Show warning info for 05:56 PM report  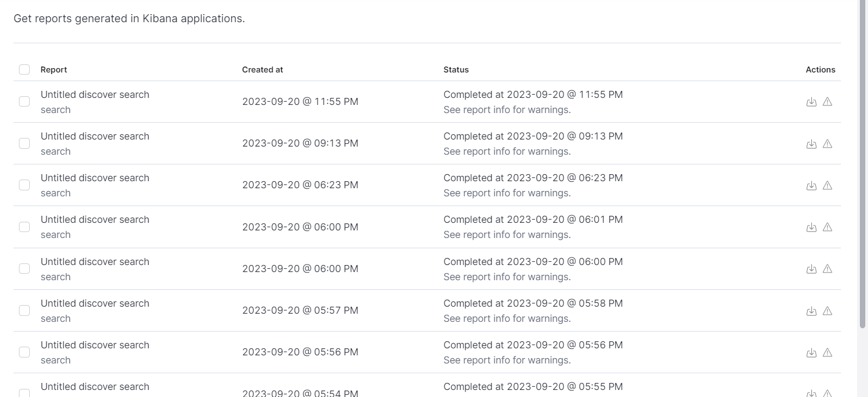(x=827, y=353)
